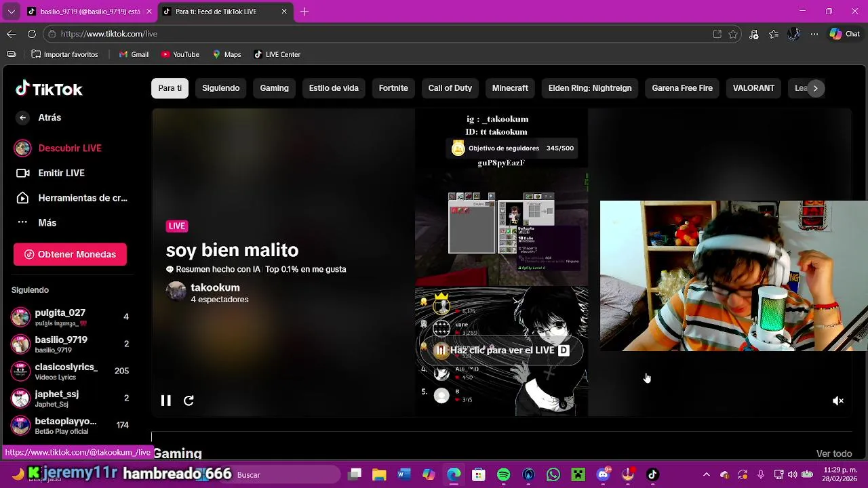868x488 pixels.
Task: Click the Obtener Monedas button
Action: [x=70, y=254]
